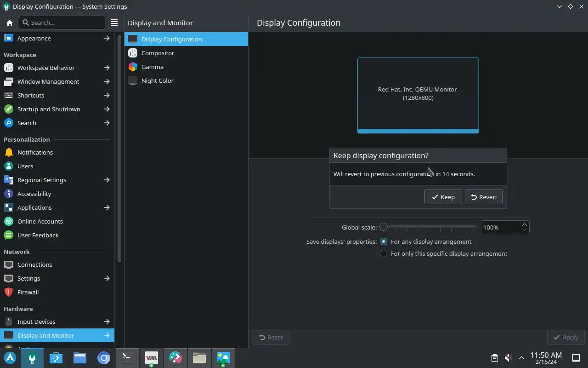The height and width of the screenshot is (368, 588).
Task: Click the Window Management icon
Action: 8,81
